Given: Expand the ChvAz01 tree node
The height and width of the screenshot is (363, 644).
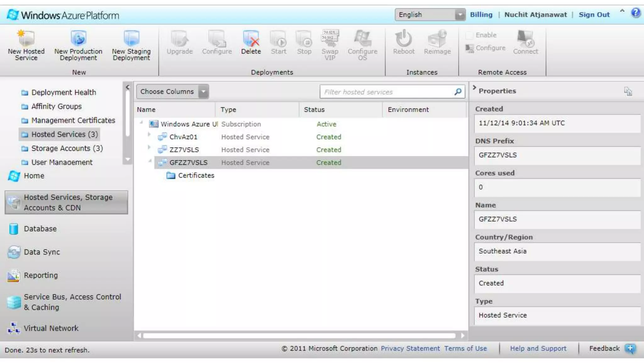Looking at the screenshot, I should [x=149, y=135].
